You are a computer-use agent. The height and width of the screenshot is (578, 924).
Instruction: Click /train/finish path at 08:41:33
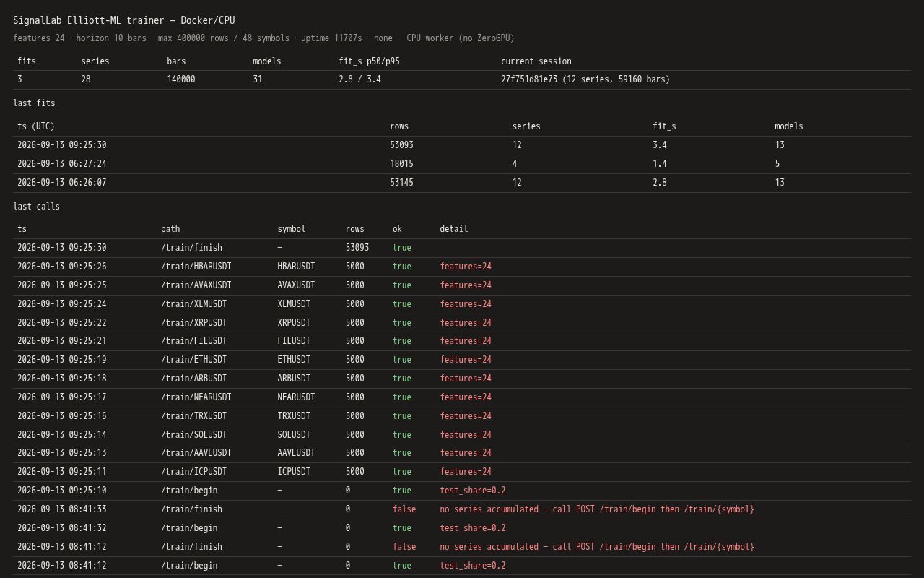[191, 509]
